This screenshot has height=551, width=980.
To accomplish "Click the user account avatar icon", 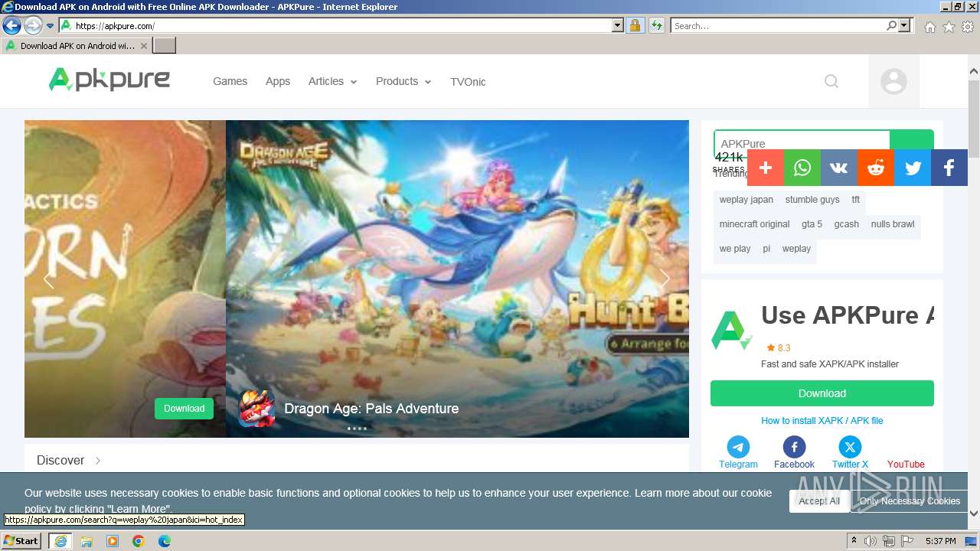I will (x=893, y=81).
